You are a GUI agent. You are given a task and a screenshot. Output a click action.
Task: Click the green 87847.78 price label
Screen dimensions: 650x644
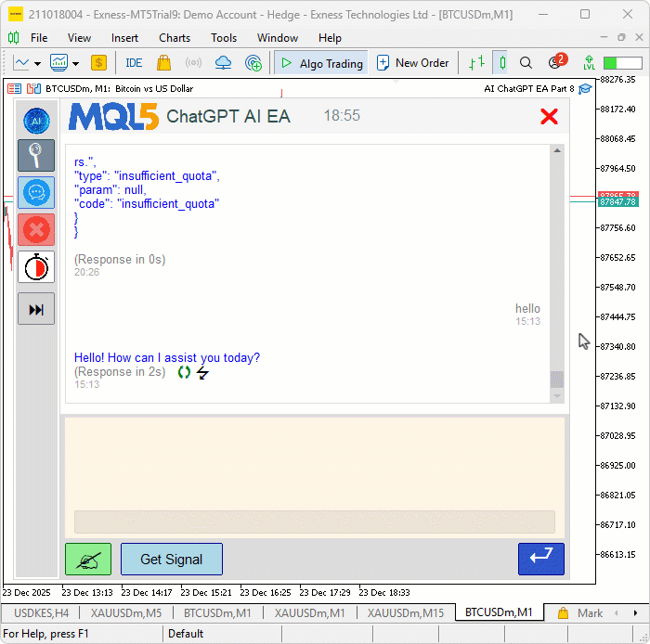[617, 202]
